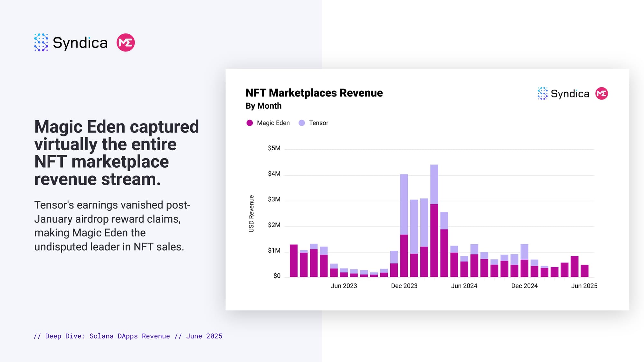Click the Jun 2024 axis label

pos(464,286)
